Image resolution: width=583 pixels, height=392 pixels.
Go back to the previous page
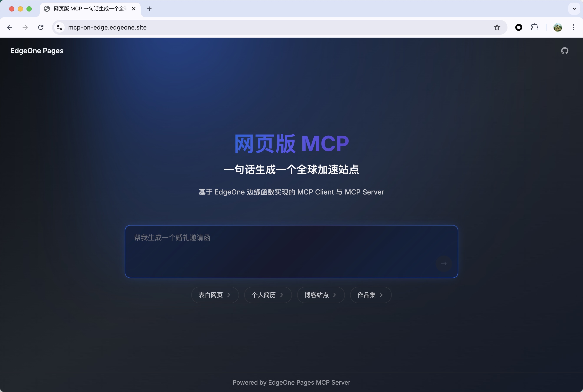[10, 27]
